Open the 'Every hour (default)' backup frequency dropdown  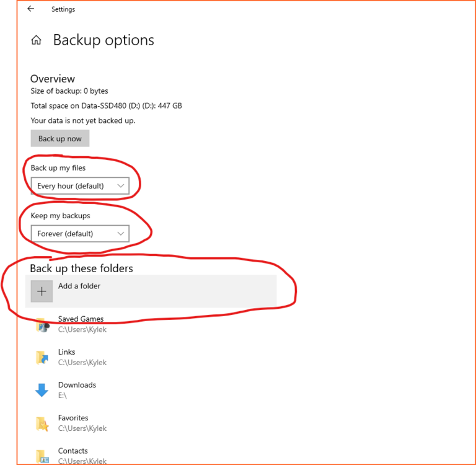pyautogui.click(x=80, y=186)
